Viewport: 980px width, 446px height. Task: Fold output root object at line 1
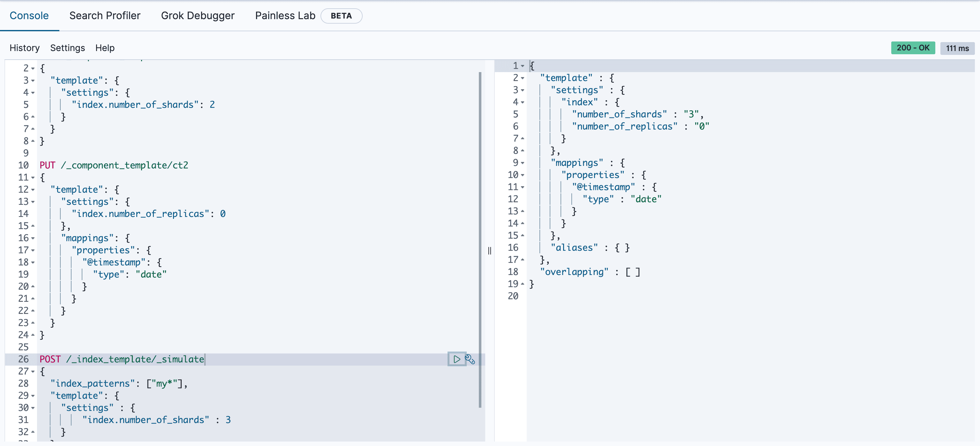pyautogui.click(x=523, y=66)
